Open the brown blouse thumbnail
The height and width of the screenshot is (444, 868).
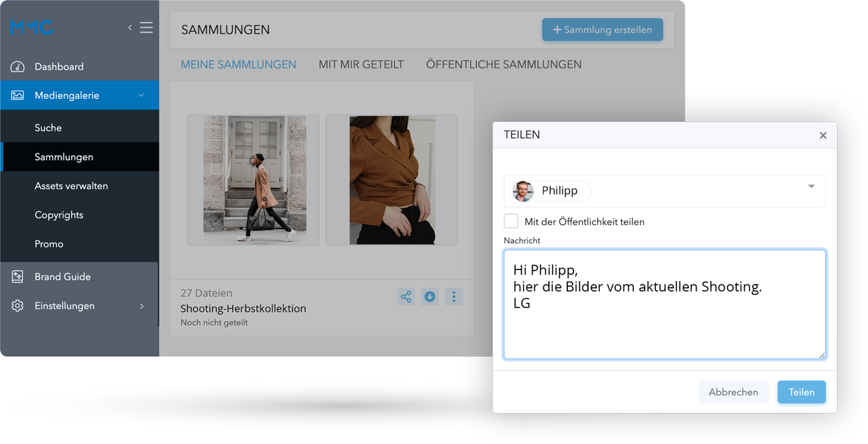tap(391, 180)
